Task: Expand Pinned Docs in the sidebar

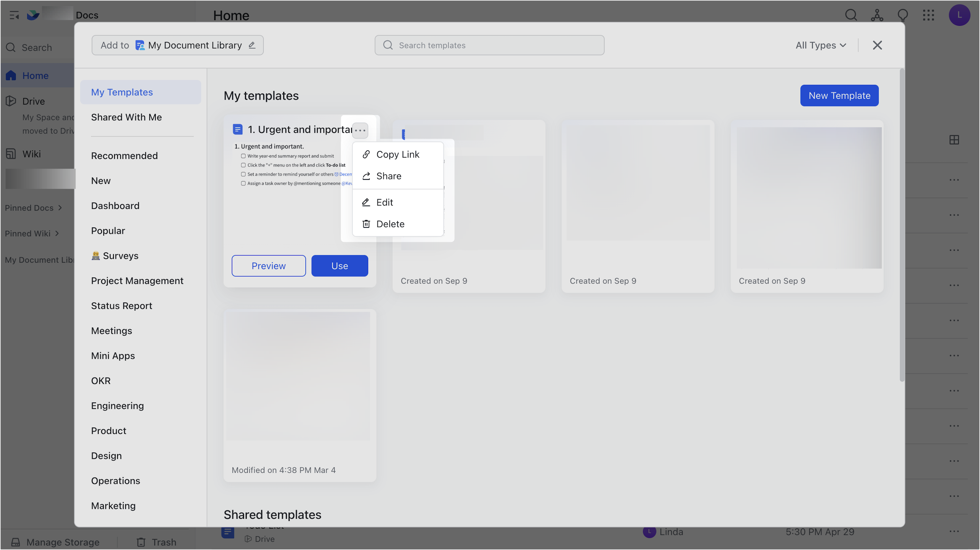Action: [x=34, y=208]
